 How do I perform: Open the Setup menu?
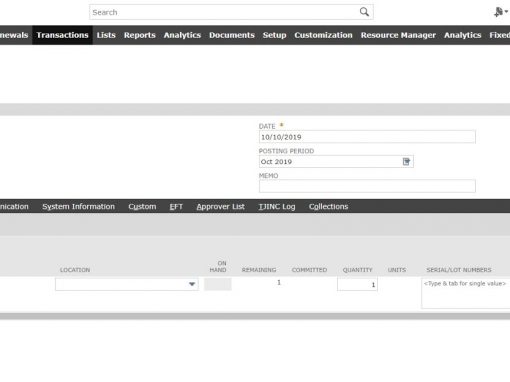[x=274, y=35]
